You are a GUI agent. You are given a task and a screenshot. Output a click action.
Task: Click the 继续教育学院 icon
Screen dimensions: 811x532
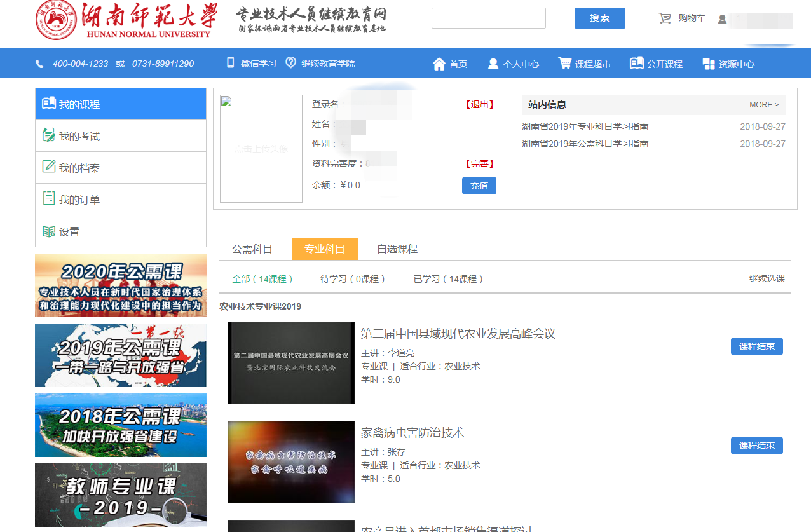tap(291, 63)
